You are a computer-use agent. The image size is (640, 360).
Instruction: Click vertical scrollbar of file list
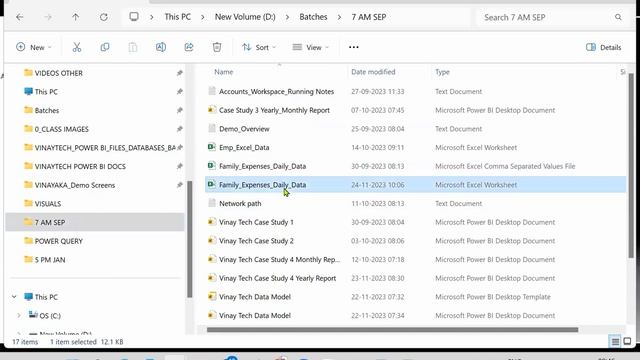(x=631, y=165)
